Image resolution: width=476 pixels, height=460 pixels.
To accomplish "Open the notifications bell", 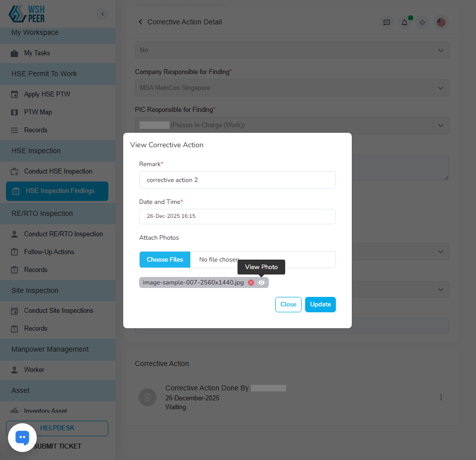I will click(404, 22).
